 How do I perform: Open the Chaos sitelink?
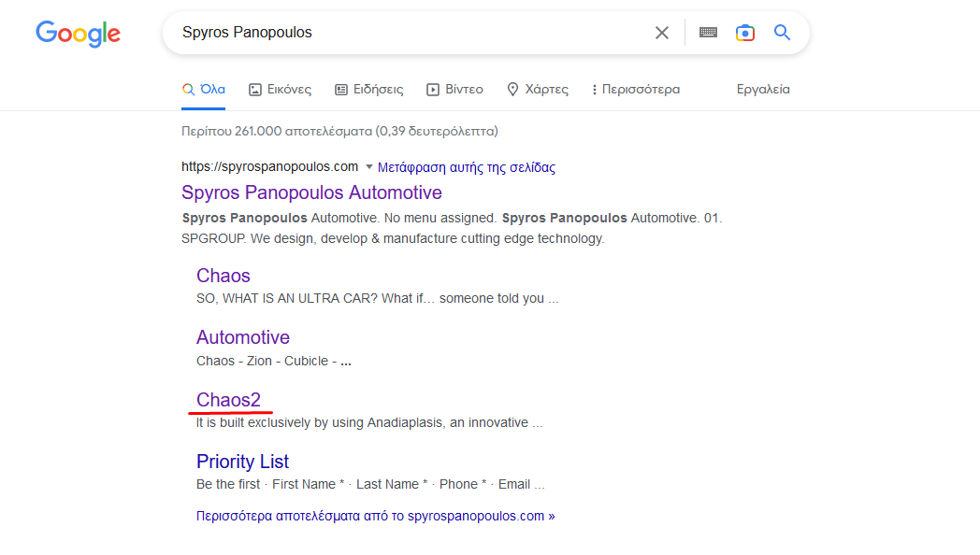tap(223, 276)
